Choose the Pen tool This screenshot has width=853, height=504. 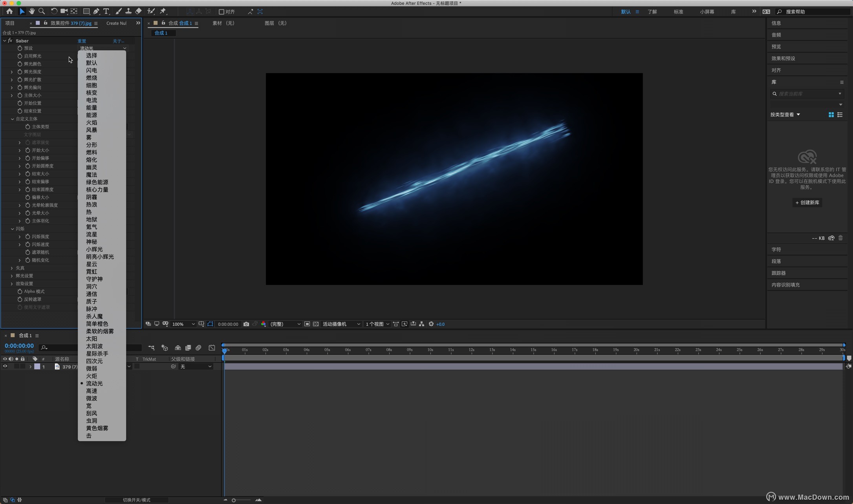point(96,11)
